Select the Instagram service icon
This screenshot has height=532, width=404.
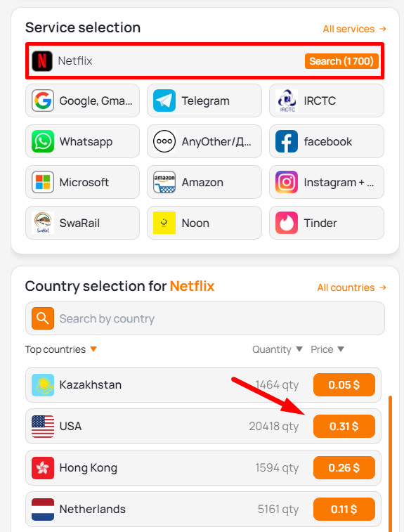click(287, 182)
